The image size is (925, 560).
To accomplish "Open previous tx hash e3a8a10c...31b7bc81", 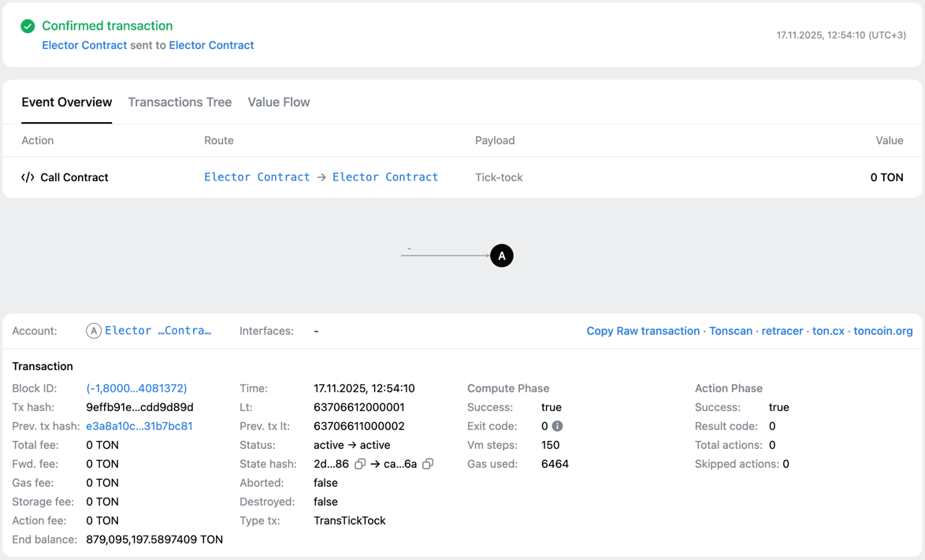I will [x=139, y=426].
